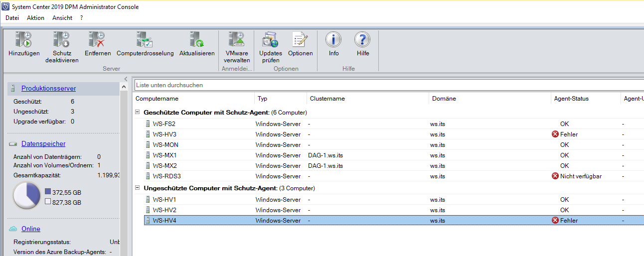Click Updates prüfen icon
This screenshot has height=256, width=644.
270,40
